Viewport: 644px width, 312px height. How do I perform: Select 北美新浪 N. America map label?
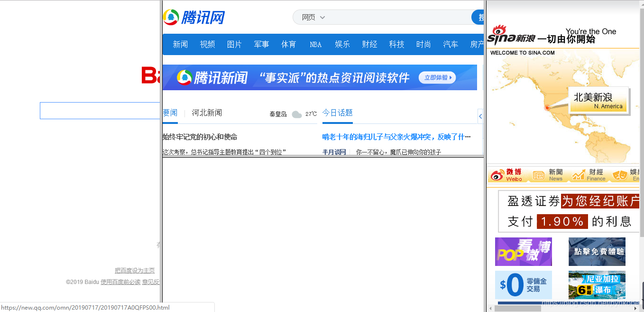point(598,100)
